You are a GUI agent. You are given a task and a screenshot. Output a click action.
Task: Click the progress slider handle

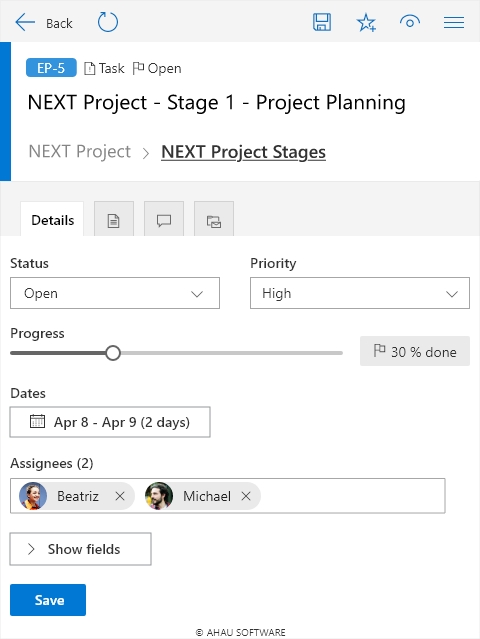[113, 353]
